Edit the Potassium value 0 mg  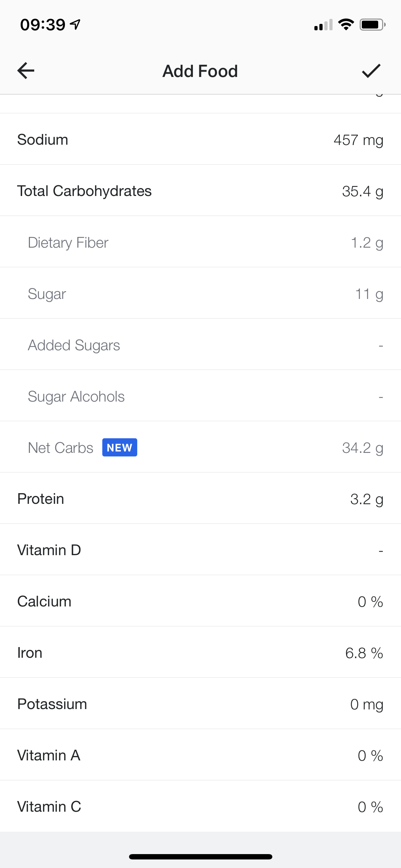click(367, 704)
